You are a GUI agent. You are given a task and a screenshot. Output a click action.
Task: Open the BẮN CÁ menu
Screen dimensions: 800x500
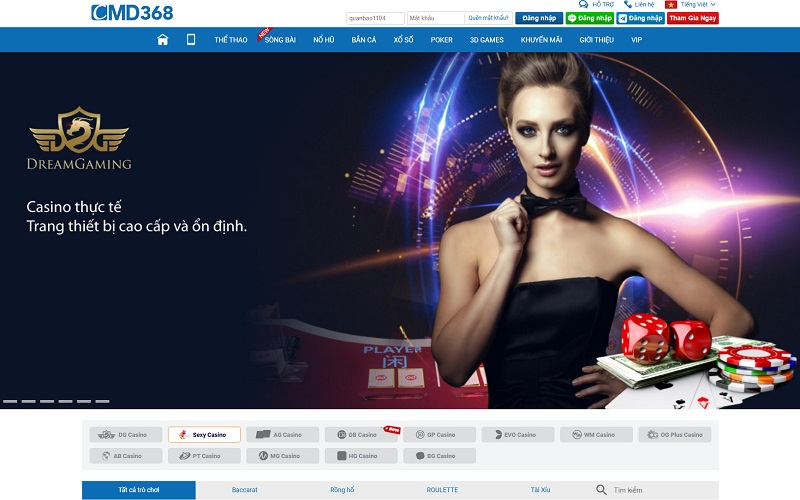pos(363,40)
